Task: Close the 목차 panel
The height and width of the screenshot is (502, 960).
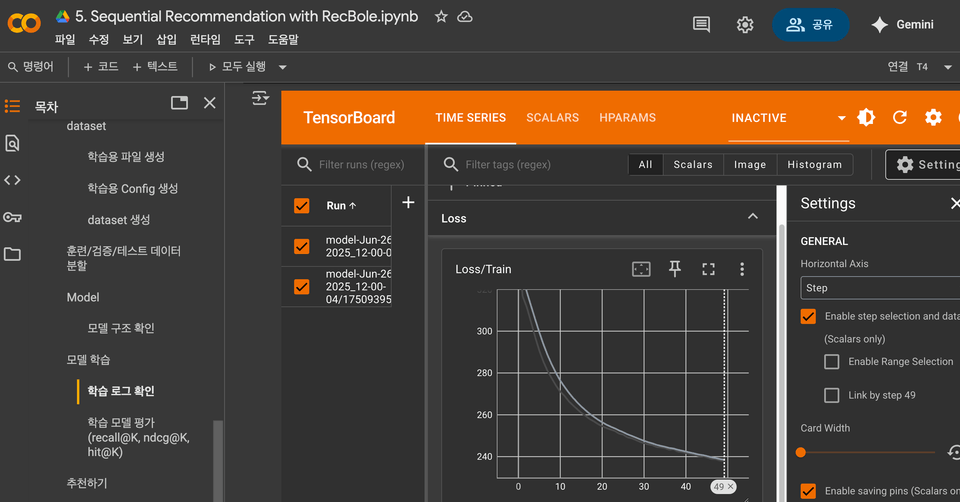Action: 209,103
